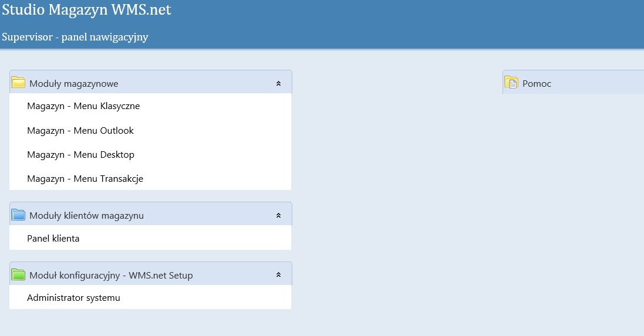Viewport: 644px width, 336px height.
Task: Select Magazyn - Menu Transakcje
Action: pyautogui.click(x=85, y=179)
